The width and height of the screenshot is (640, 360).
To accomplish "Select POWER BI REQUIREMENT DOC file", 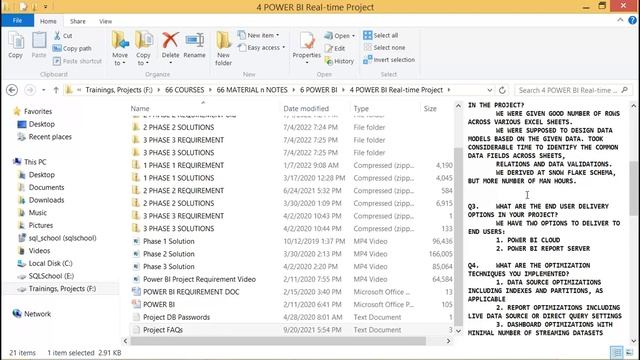I will 191,292.
